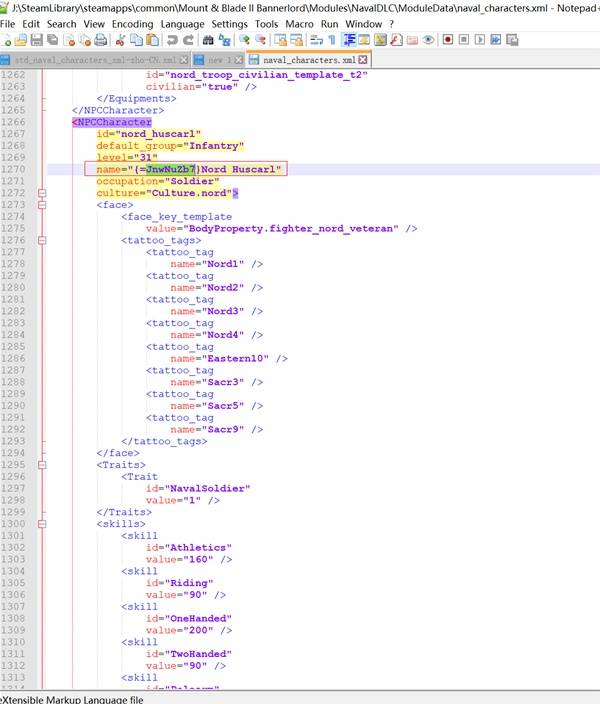Click the Play macro icon
This screenshot has height=704, width=600.
[482, 40]
